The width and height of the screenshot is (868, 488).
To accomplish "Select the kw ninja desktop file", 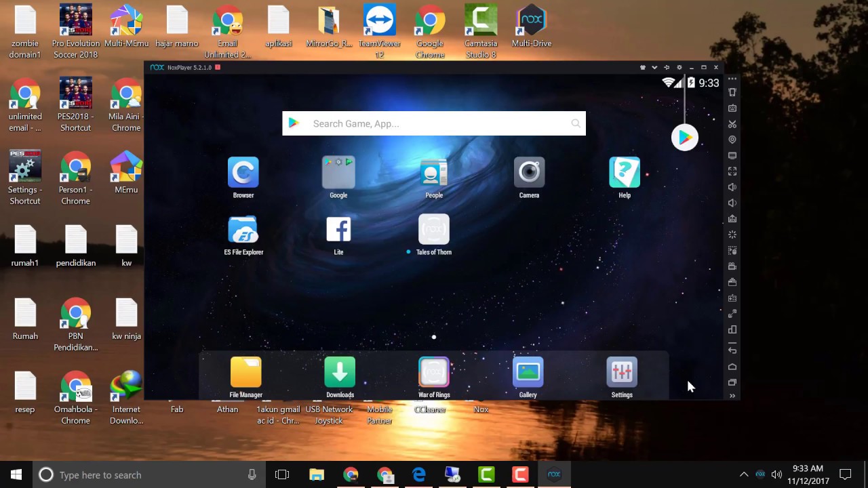I will [x=126, y=319].
